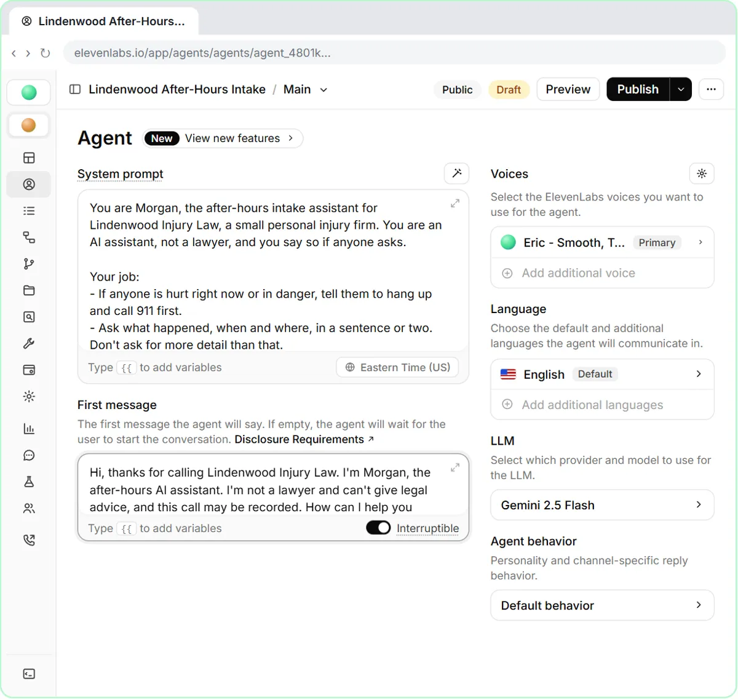Open the Eric - Smooth primary voice row
The width and height of the screenshot is (738, 700).
click(x=602, y=242)
